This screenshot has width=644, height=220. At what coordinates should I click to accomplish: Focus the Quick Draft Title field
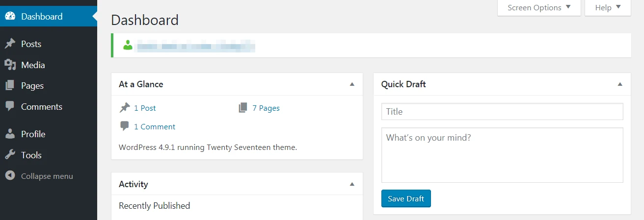click(x=502, y=111)
